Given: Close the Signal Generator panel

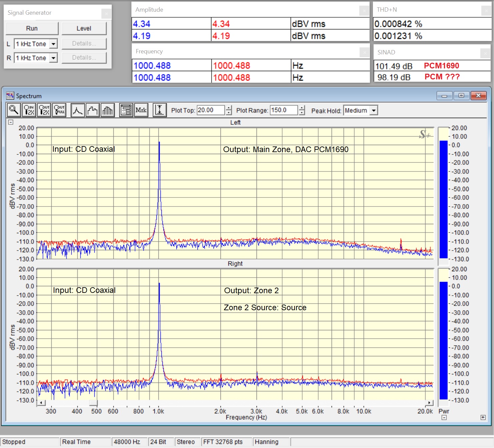Looking at the screenshot, I should 106,14.
